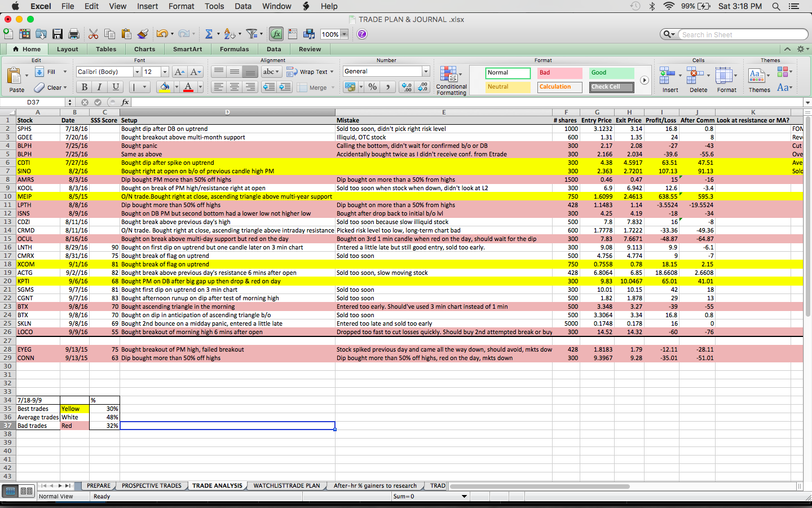Click the yellow fill color bucket
This screenshot has width=812, height=508.
(164, 87)
